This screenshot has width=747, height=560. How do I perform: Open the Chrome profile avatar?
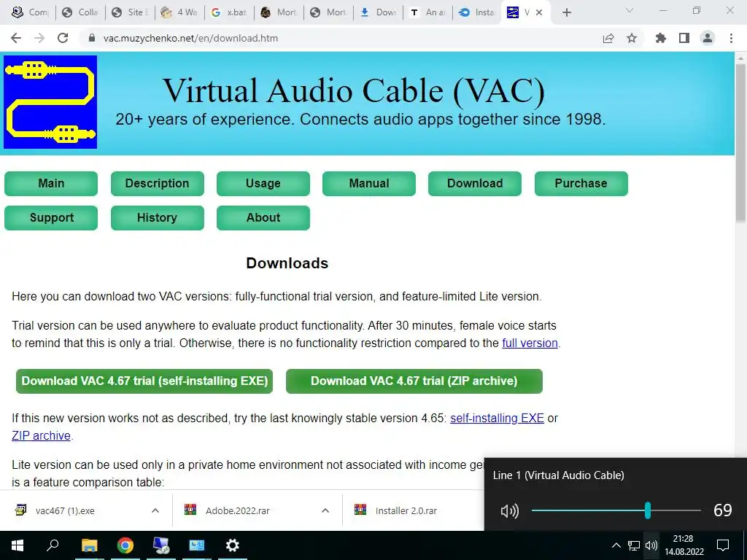pyautogui.click(x=708, y=38)
